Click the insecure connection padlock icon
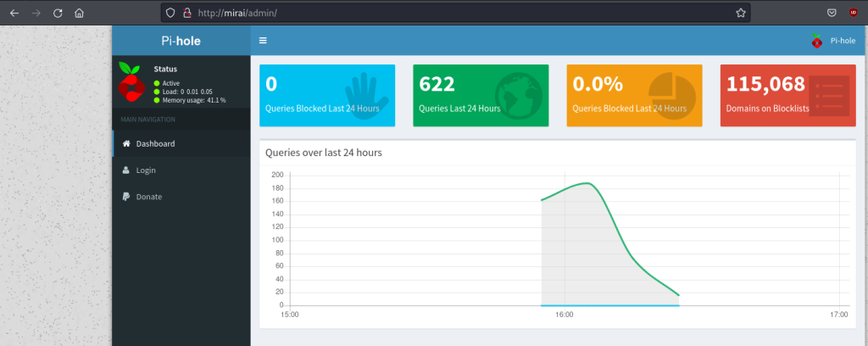Viewport: 868px width, 346px height. tap(186, 13)
